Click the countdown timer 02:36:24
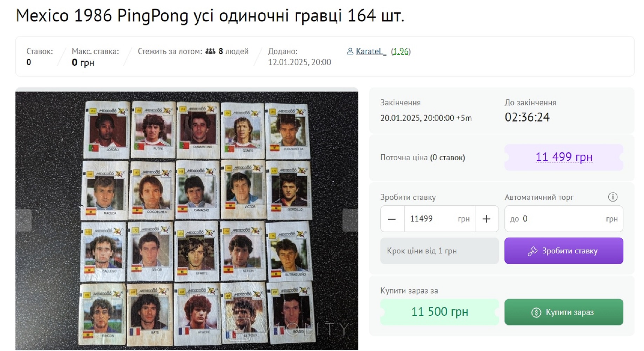Viewport: 644px width, 351px height. (527, 117)
